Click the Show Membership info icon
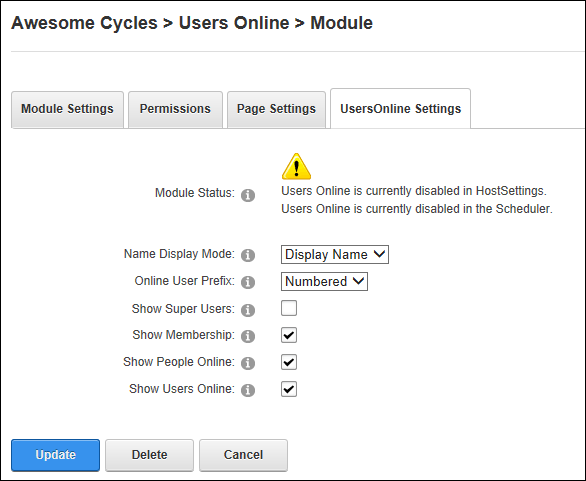The height and width of the screenshot is (481, 586). 248,336
